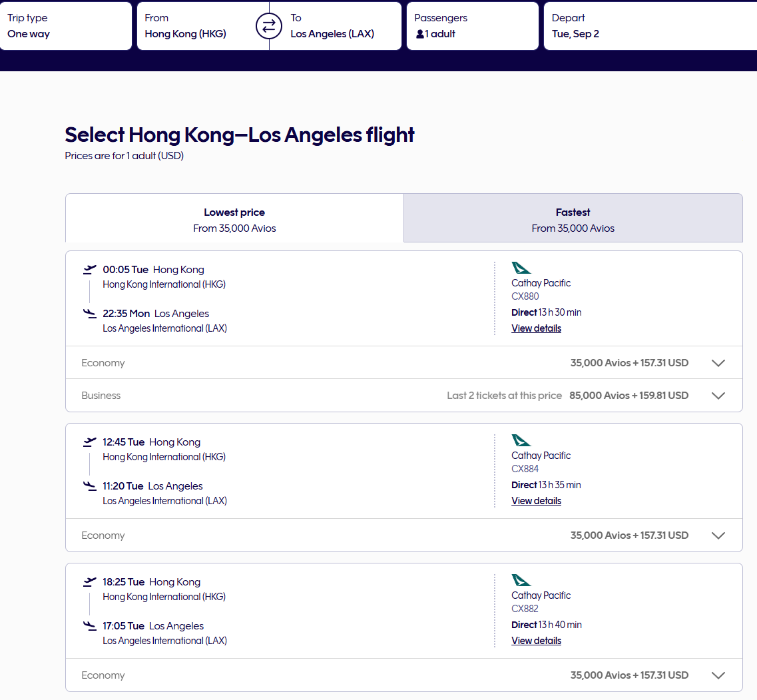Image resolution: width=757 pixels, height=700 pixels.
Task: Switch to the Fastest tab
Action: coord(573,218)
